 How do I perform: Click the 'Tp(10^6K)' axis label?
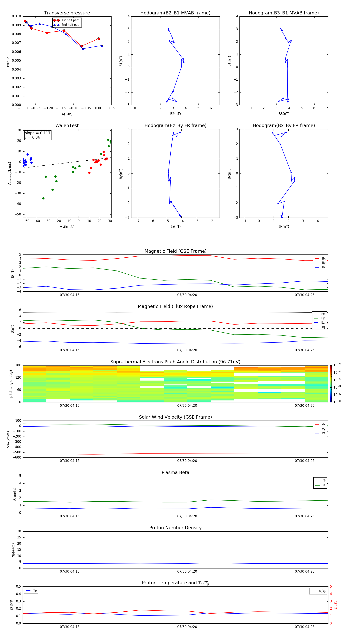pyautogui.click(x=11, y=605)
